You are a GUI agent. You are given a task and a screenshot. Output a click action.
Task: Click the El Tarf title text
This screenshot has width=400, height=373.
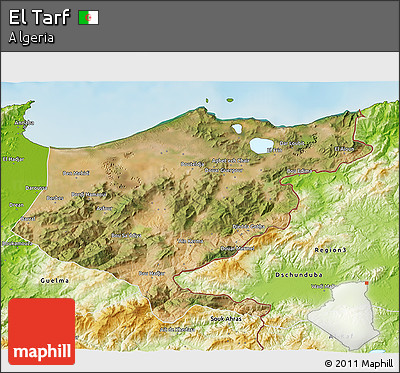(39, 17)
